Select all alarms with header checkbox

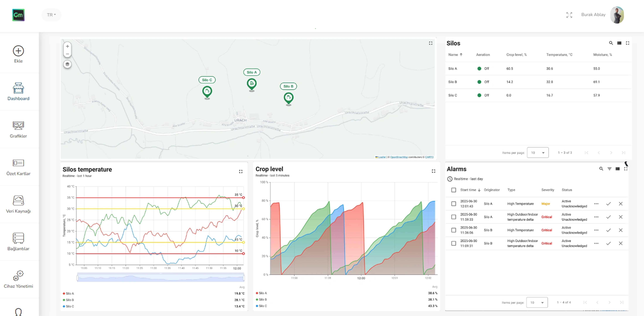tap(453, 190)
